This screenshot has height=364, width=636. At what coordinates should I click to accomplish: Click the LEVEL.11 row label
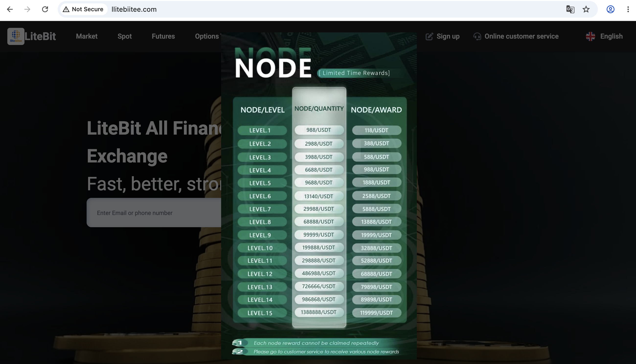pyautogui.click(x=262, y=261)
